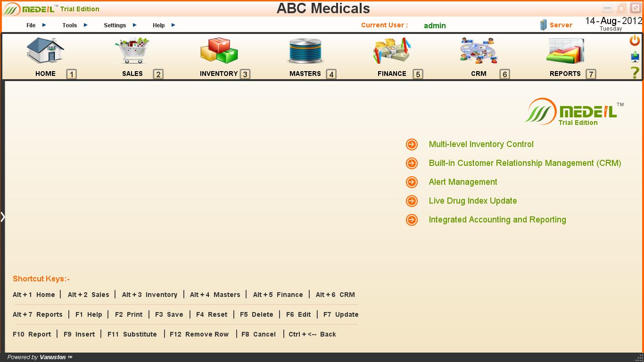Click Live Drug Index Update text
This screenshot has height=362, width=644.
pos(473,201)
